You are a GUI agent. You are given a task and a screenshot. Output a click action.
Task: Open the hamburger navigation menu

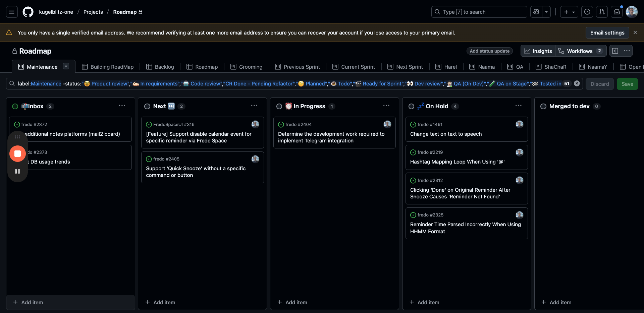coord(12,12)
